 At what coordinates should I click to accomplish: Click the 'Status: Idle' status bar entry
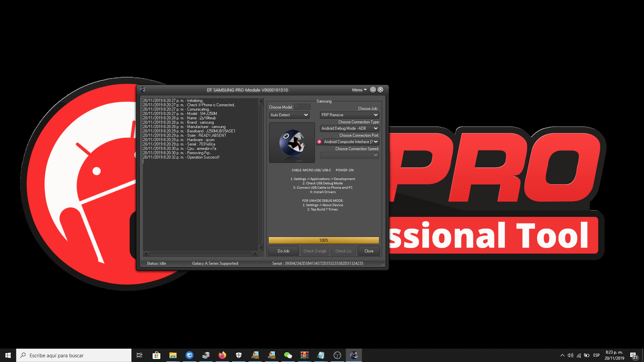(x=156, y=263)
